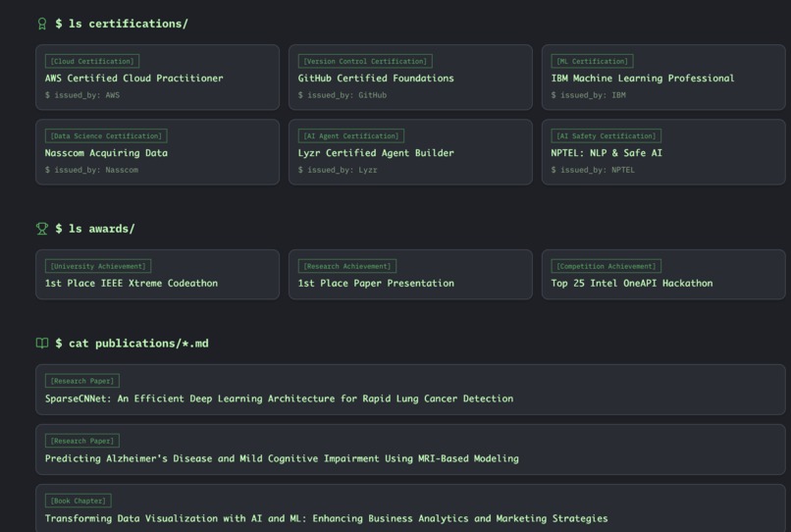Click the [Competition Achievement] tag
The width and height of the screenshot is (791, 532).
[x=606, y=266]
